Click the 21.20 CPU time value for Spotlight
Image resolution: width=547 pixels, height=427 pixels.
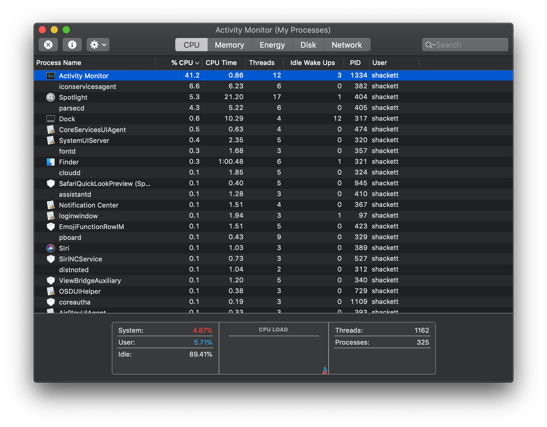tap(234, 97)
